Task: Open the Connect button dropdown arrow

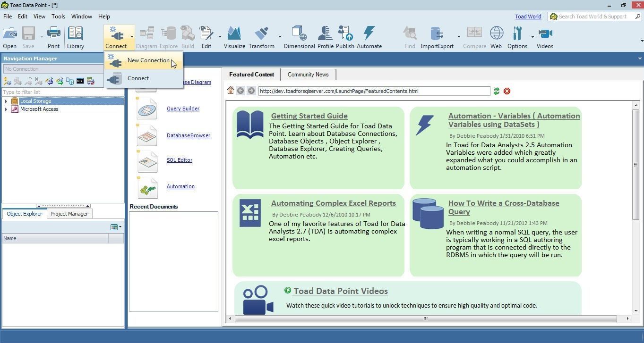Action: click(132, 37)
